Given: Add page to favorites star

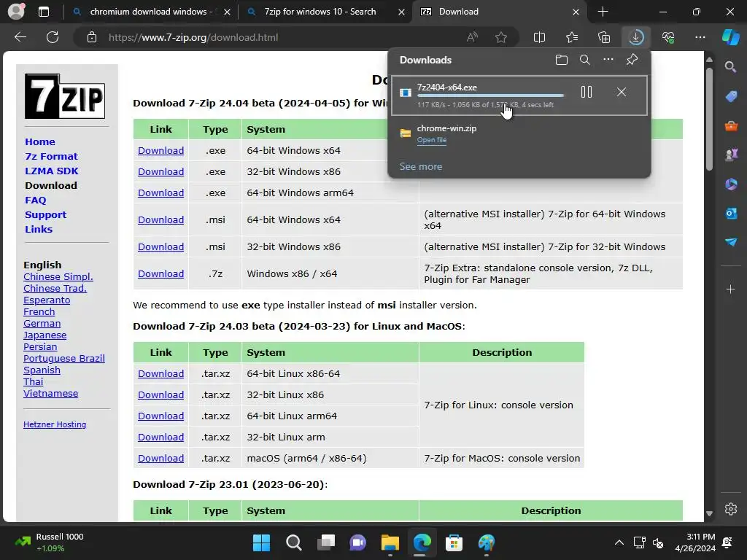Looking at the screenshot, I should pos(500,37).
